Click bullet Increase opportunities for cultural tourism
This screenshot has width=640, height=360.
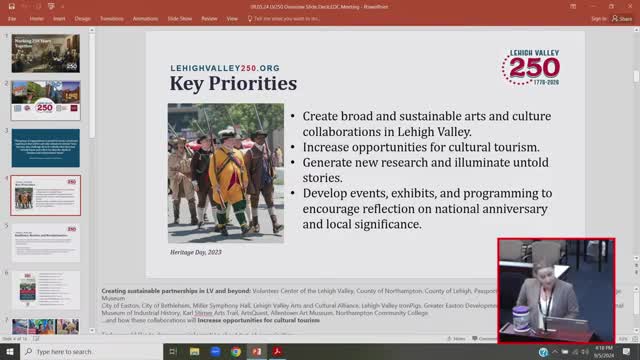pos(421,147)
